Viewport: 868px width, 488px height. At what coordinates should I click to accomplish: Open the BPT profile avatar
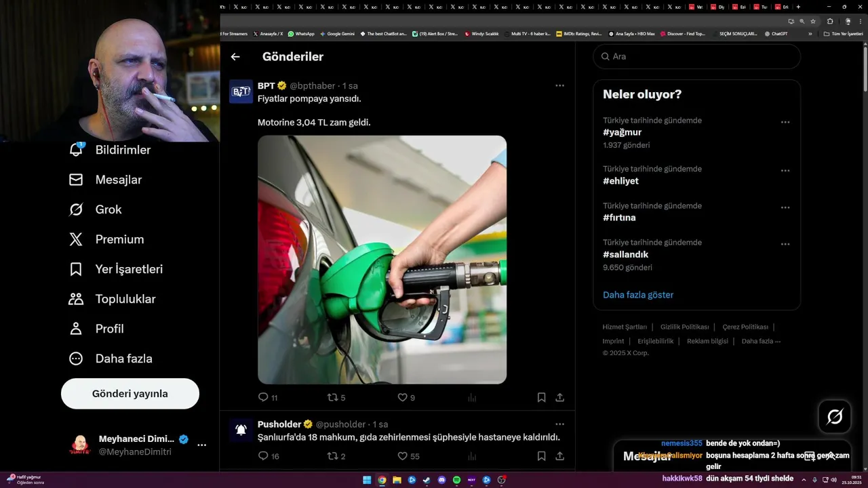(x=241, y=91)
